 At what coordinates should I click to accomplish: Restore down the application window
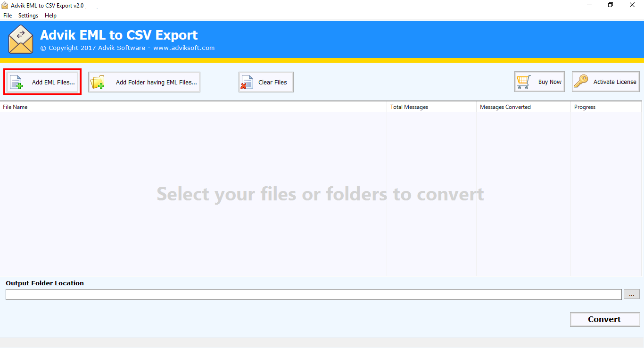[611, 5]
